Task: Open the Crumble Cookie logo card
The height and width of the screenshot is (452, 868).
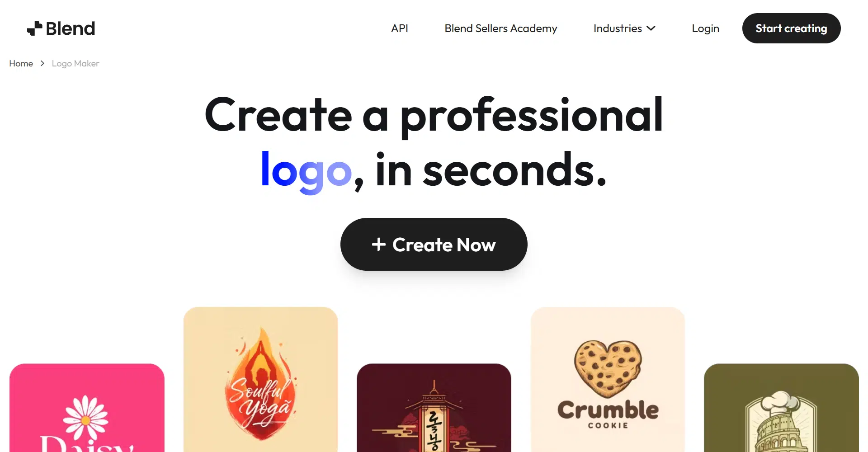Action: coord(608,379)
